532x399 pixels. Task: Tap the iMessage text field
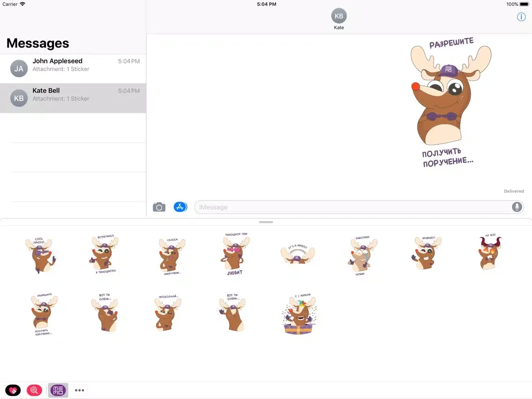pos(351,207)
